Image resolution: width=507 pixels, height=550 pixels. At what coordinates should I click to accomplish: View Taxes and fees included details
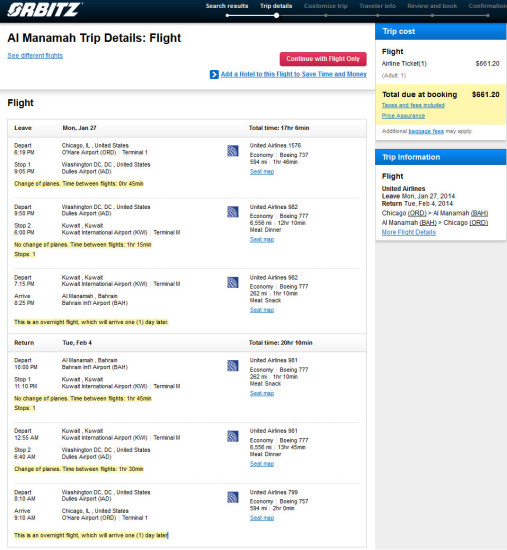[x=413, y=105]
